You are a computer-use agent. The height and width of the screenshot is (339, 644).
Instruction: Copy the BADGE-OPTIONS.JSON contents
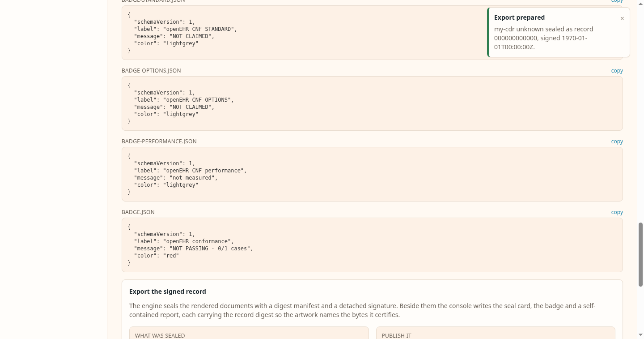tap(617, 71)
